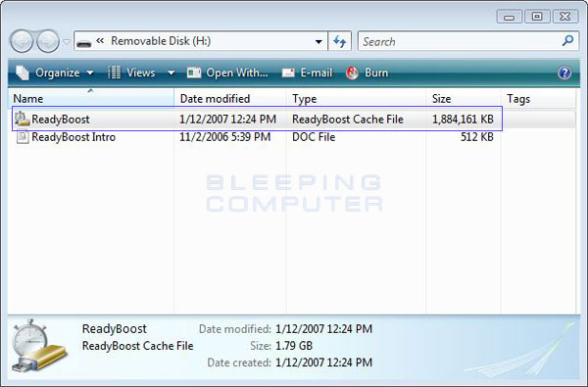Click the 1,884,161 KB size cell
The image size is (588, 387).
[x=463, y=120]
